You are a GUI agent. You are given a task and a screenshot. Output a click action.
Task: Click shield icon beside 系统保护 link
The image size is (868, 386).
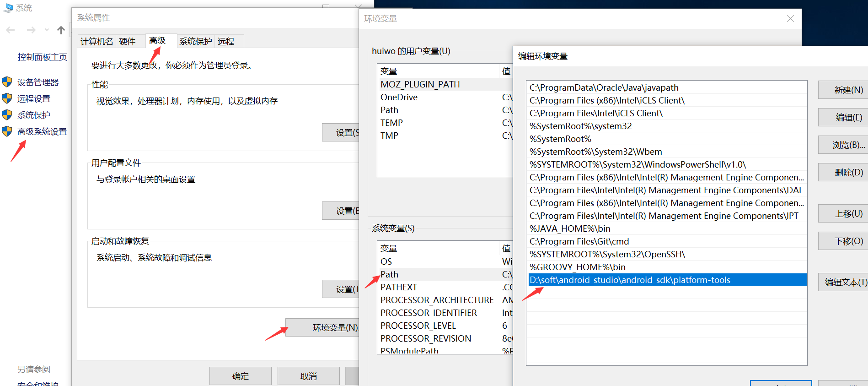tap(7, 115)
